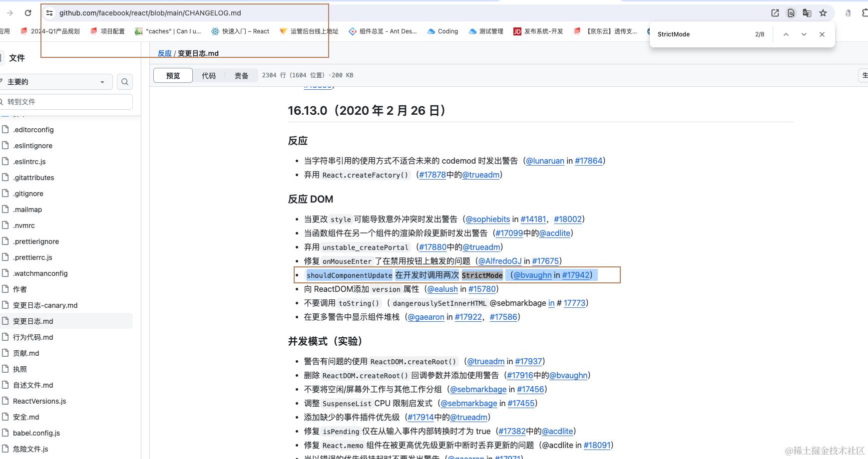Open the 作者 file in the tree
The width and height of the screenshot is (868, 459).
(x=20, y=289)
